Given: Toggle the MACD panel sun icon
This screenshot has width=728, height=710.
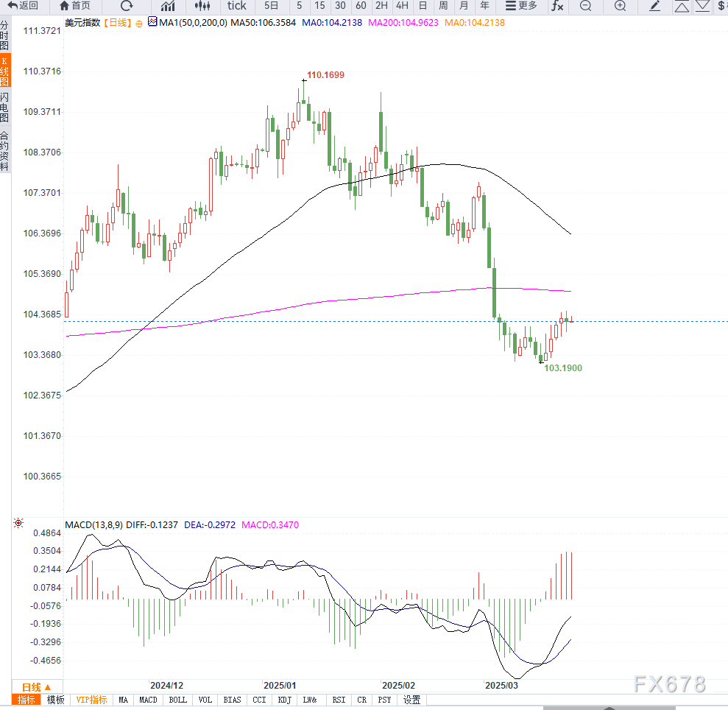Looking at the screenshot, I should (x=18, y=523).
